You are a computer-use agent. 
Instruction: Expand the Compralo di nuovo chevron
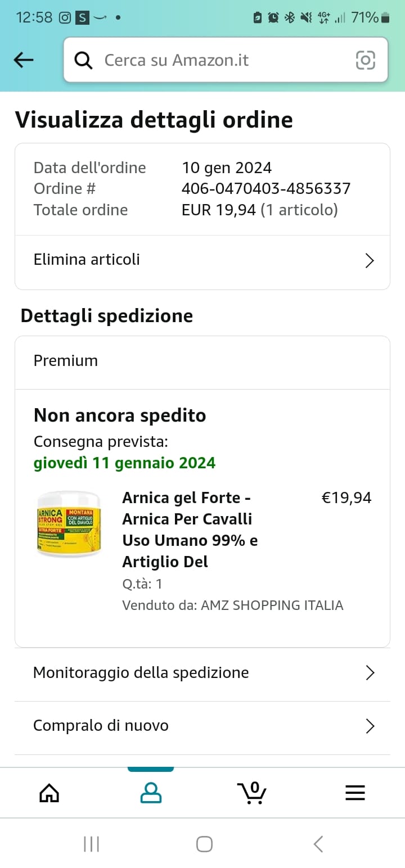tap(370, 726)
